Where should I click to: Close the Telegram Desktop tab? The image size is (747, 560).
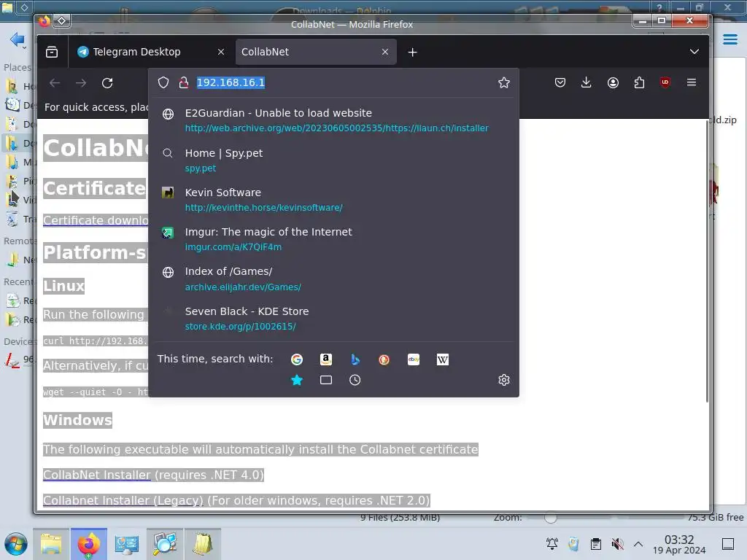(x=220, y=52)
